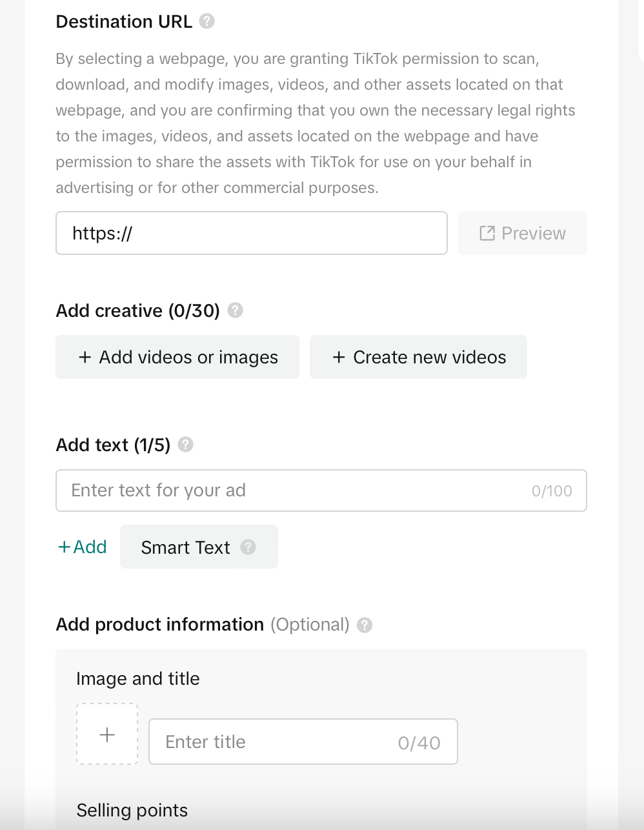
Task: Click the dashed product image upload box
Action: tap(107, 734)
